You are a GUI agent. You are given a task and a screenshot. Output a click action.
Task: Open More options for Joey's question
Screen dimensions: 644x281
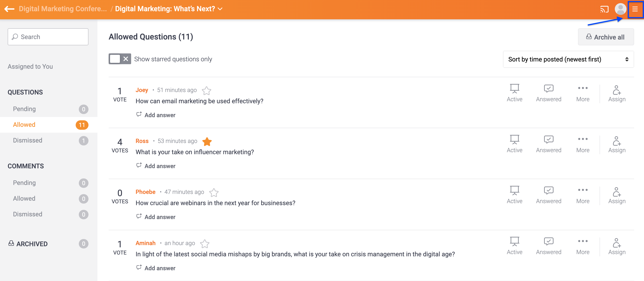(x=582, y=93)
